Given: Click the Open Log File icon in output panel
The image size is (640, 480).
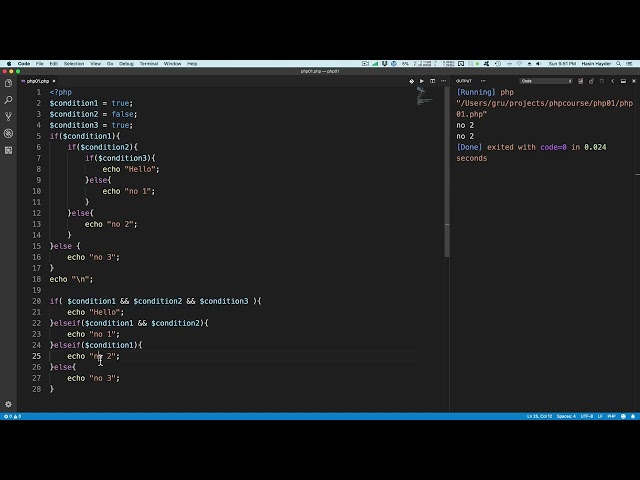Looking at the screenshot, I should click(602, 81).
